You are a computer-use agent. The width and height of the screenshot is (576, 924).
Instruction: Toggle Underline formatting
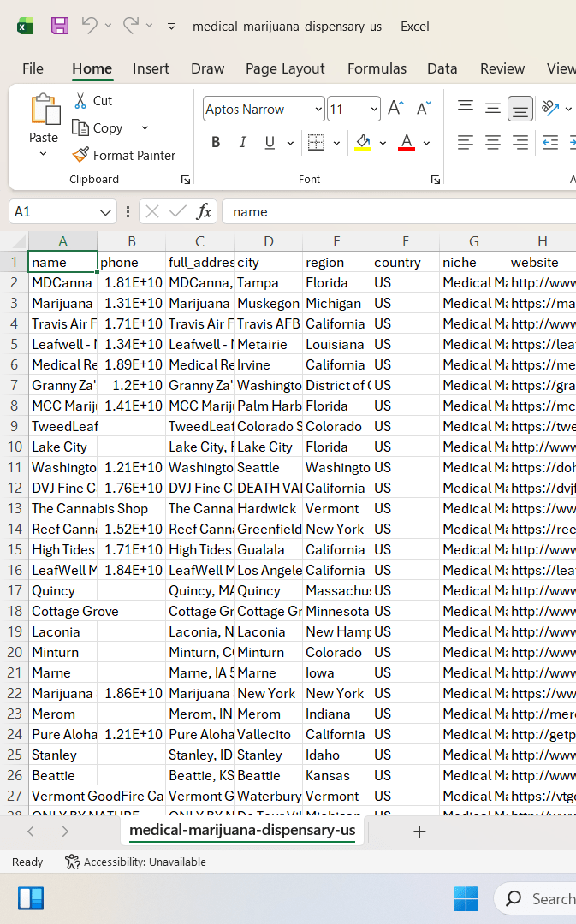pyautogui.click(x=270, y=142)
